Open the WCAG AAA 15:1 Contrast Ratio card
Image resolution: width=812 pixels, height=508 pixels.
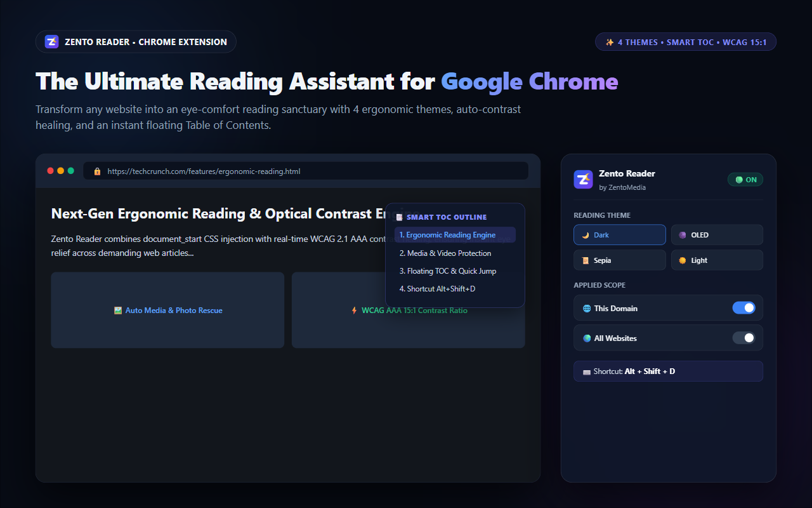pyautogui.click(x=409, y=311)
